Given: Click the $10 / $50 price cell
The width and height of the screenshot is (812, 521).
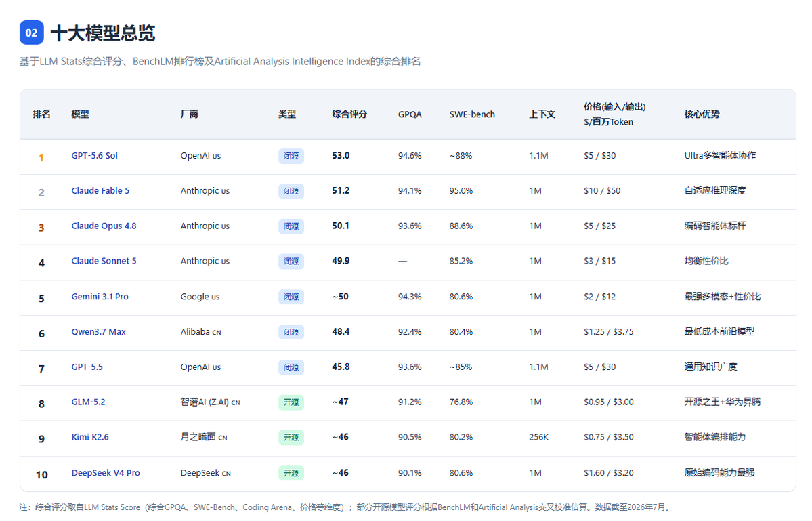Looking at the screenshot, I should click(602, 190).
